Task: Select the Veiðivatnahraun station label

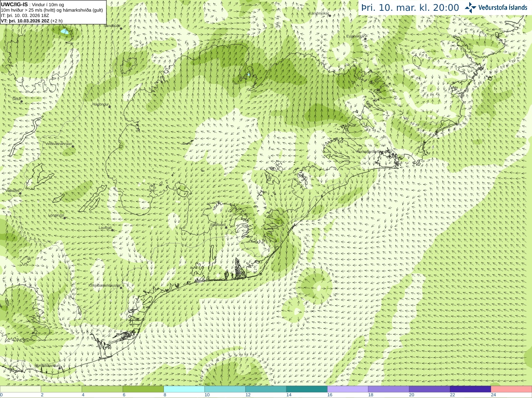Action: pos(59,144)
